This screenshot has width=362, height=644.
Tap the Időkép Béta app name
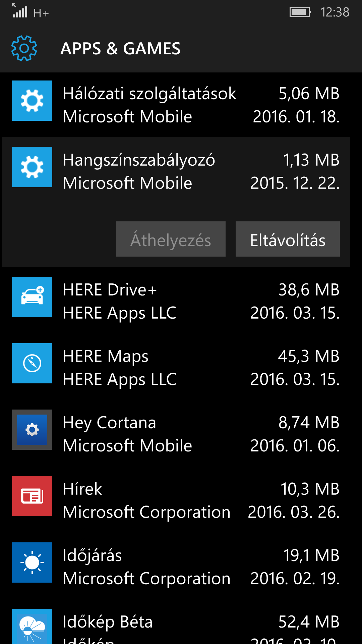point(108,622)
